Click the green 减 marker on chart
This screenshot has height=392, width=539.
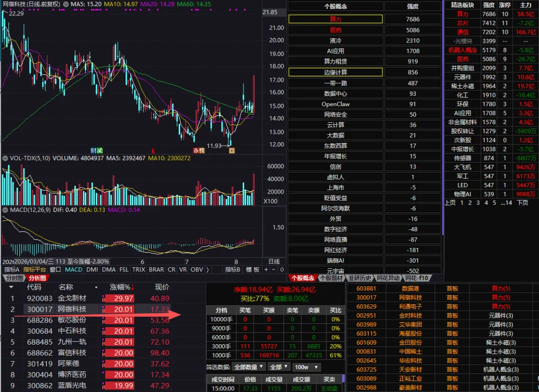coord(100,151)
